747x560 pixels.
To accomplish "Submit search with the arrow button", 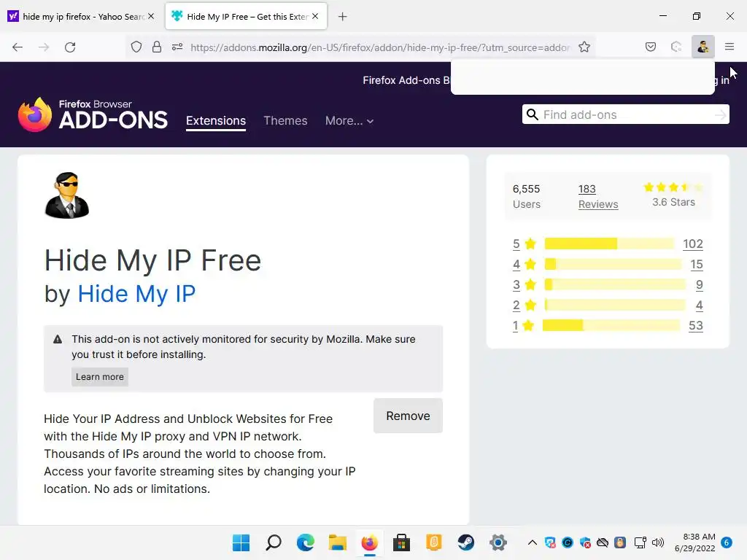I will coord(721,114).
